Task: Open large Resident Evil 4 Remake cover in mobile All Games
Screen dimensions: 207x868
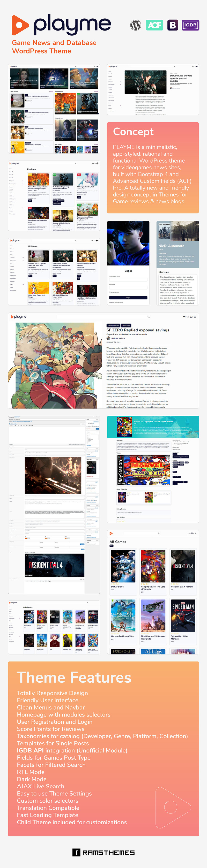Action: coord(183,566)
